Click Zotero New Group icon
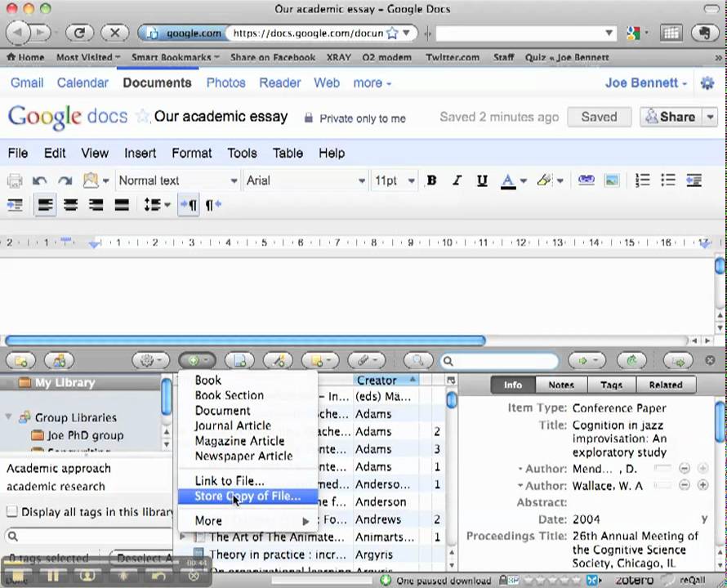Viewport: 727px width, 588px height. point(59,361)
